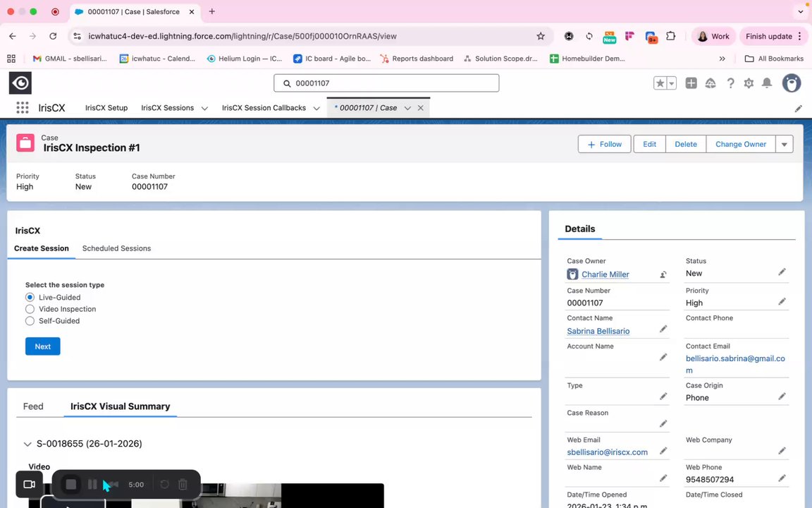Open the Salesforce Help question mark

[730, 83]
